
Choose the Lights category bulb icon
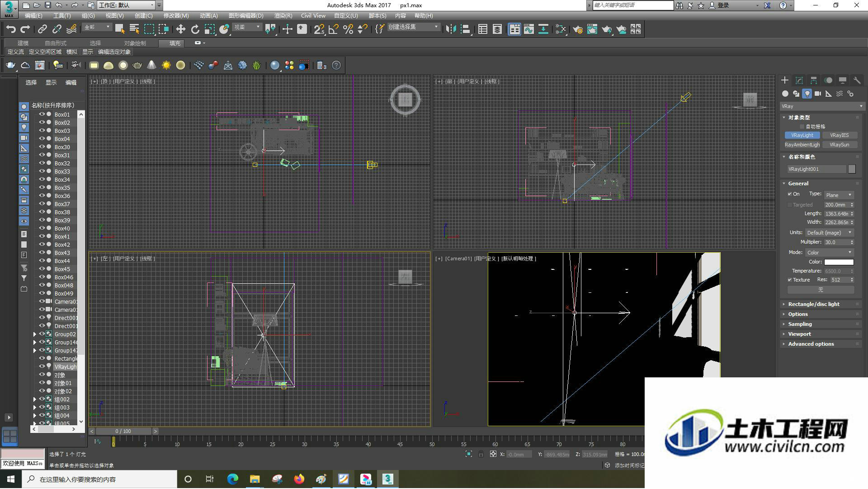coord(807,94)
